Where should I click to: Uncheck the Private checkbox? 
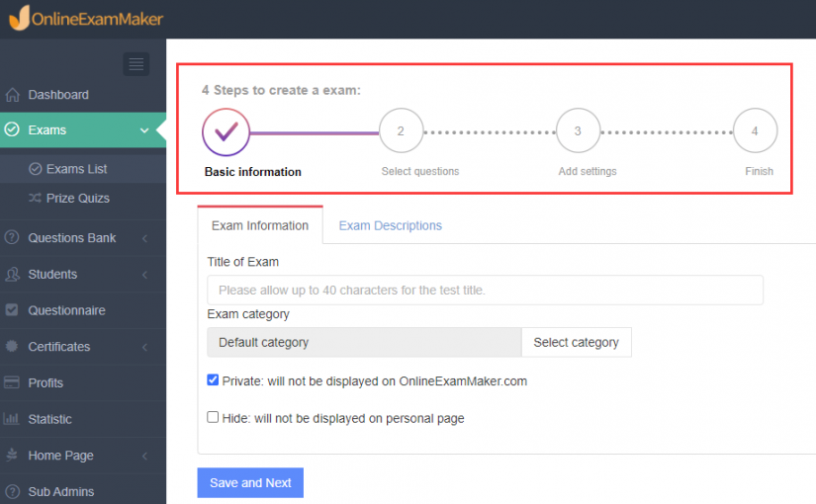[213, 380]
